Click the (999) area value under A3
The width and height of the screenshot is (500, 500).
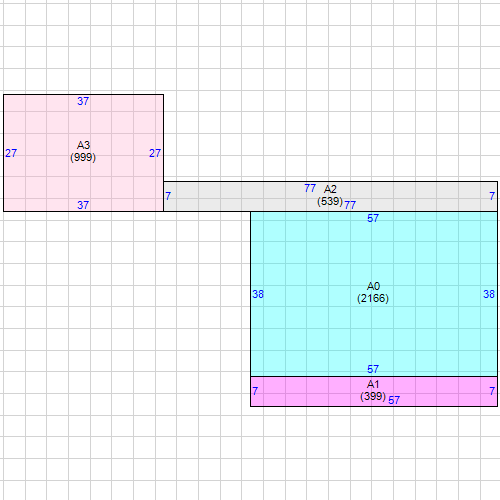click(x=83, y=157)
